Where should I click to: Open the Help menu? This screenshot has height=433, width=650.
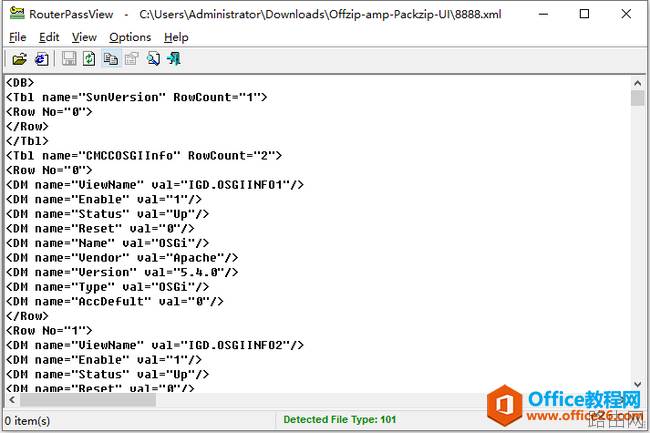point(176,37)
